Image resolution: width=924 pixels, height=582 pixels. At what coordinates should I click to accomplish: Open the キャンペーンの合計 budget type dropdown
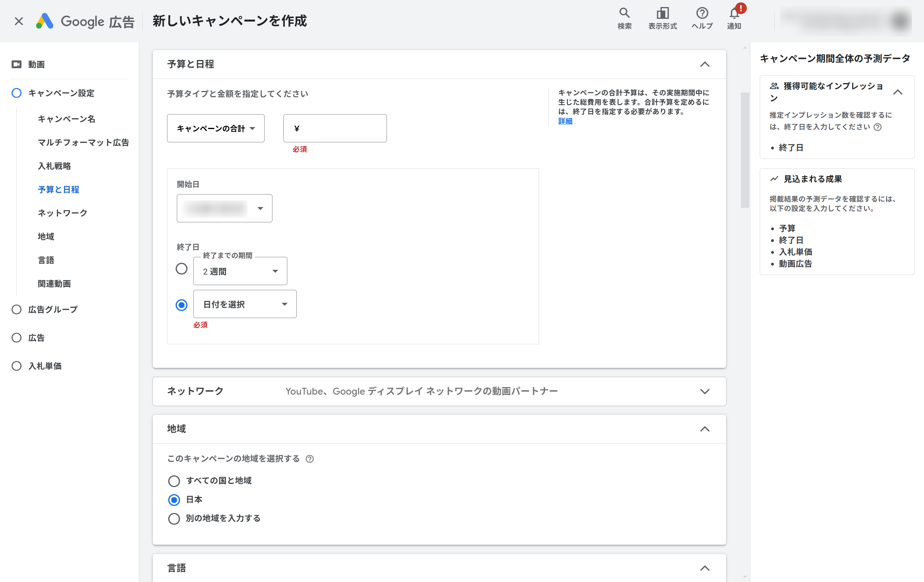pyautogui.click(x=216, y=128)
